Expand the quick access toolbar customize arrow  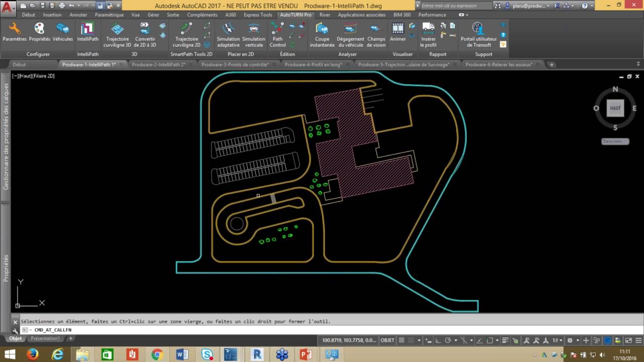[x=119, y=6]
